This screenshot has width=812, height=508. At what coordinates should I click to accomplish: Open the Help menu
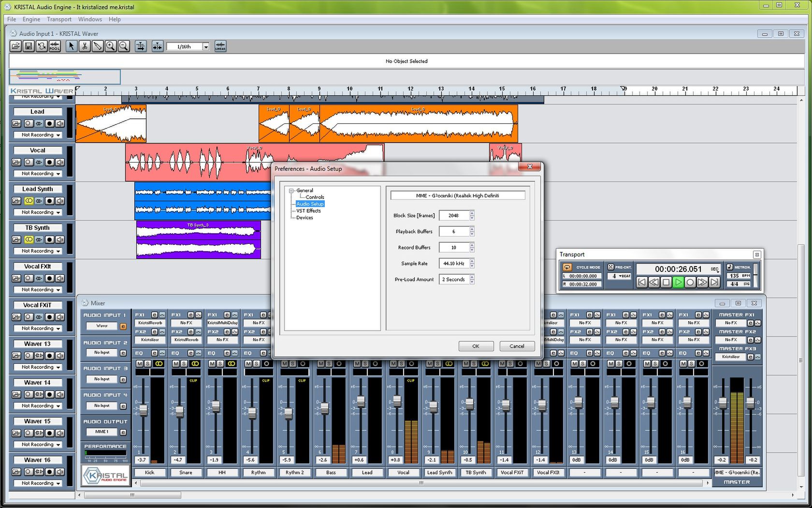click(x=115, y=19)
